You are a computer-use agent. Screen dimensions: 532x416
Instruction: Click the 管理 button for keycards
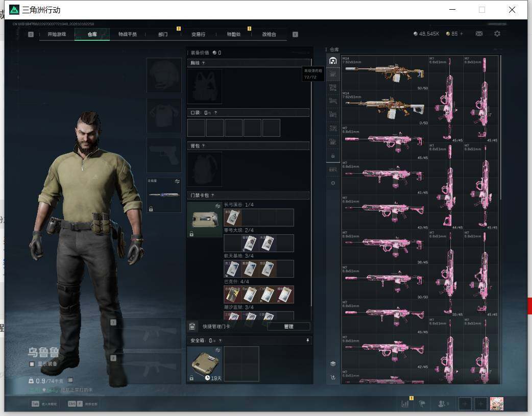tap(289, 327)
